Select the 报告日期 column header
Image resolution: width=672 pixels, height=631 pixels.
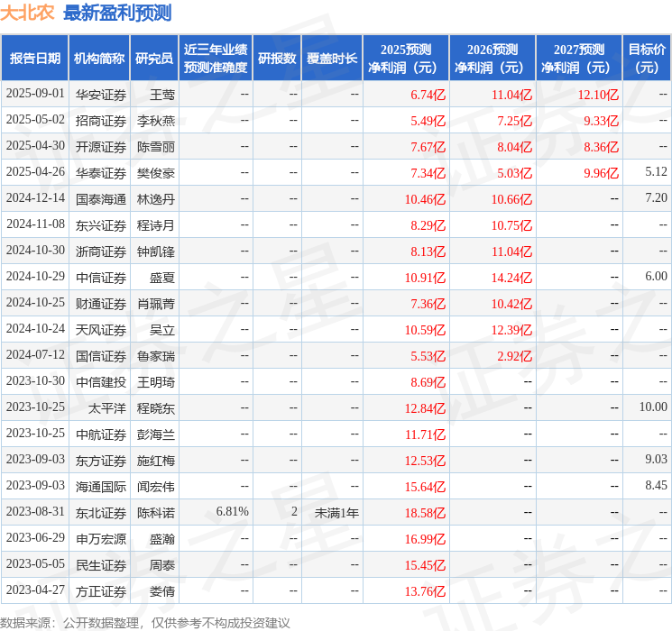(x=35, y=58)
